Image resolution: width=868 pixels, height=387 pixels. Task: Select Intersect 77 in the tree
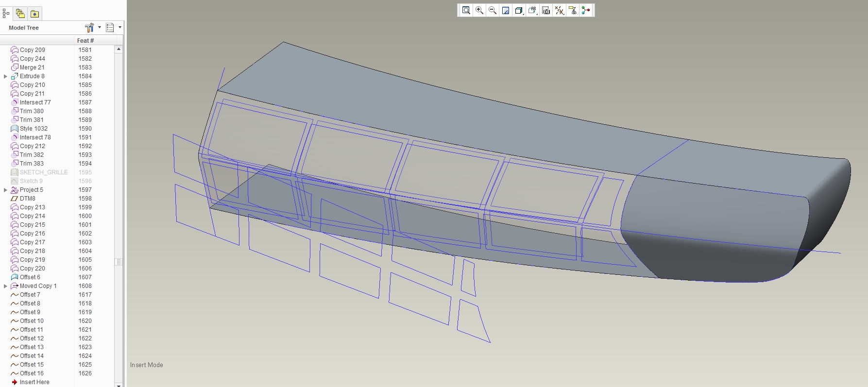[35, 102]
